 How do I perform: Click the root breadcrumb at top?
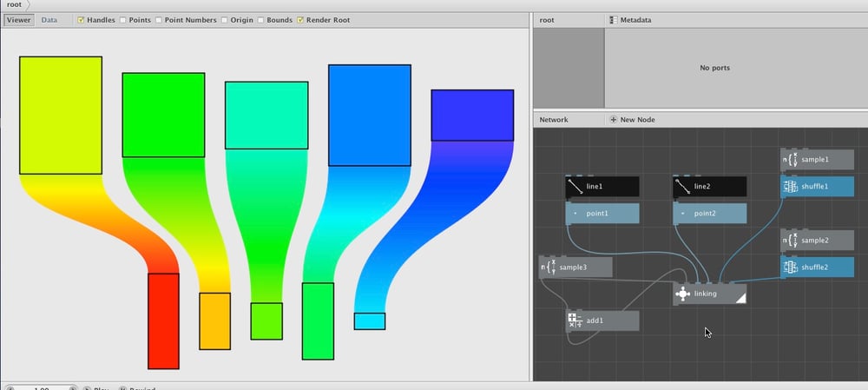pos(15,4)
